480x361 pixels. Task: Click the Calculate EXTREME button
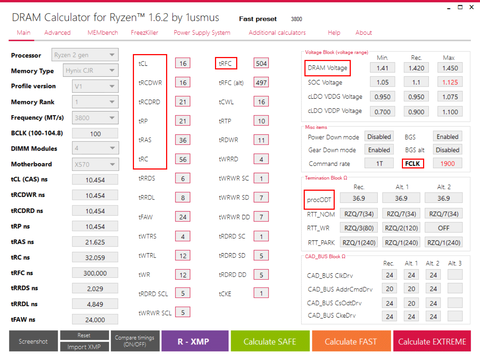(x=432, y=341)
